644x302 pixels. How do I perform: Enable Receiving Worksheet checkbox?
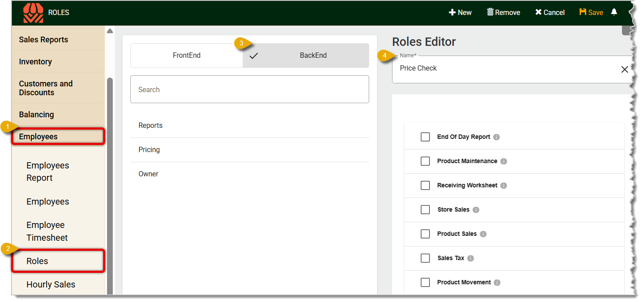(x=425, y=186)
